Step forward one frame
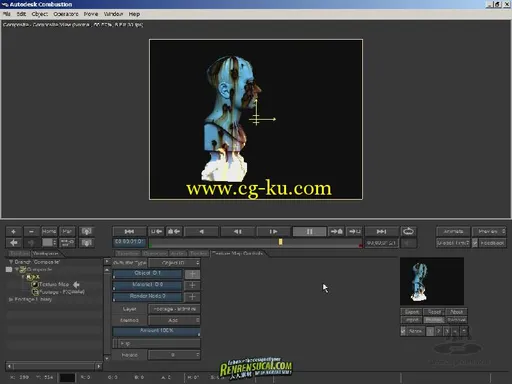The image size is (512, 384). pyautogui.click(x=273, y=231)
